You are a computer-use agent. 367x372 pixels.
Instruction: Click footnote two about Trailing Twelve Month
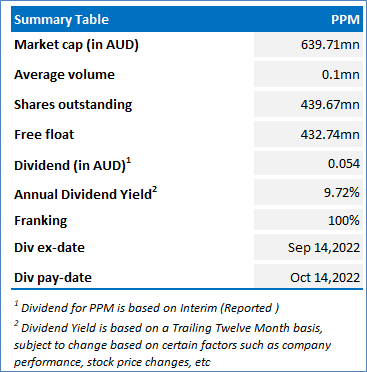(x=172, y=345)
